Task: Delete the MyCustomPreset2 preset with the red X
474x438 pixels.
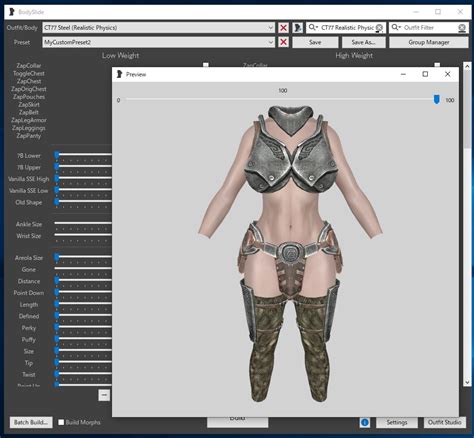Action: pos(283,42)
